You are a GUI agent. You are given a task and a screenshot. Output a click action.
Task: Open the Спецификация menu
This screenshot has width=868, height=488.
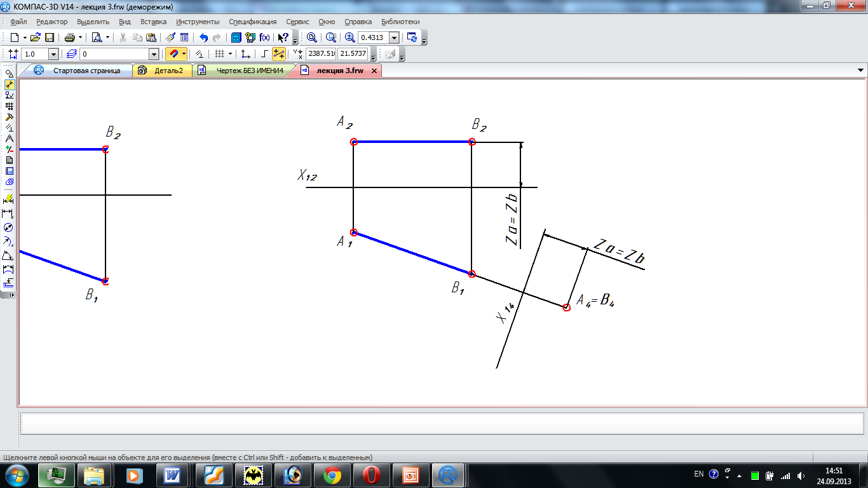click(253, 22)
